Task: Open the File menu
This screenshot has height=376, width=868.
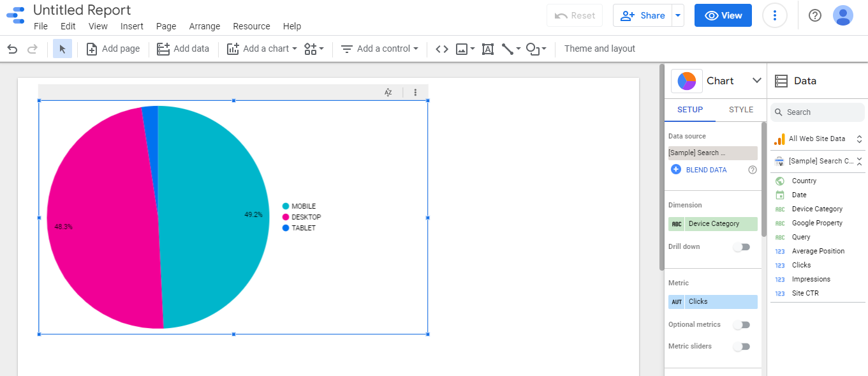Action: pyautogui.click(x=41, y=26)
